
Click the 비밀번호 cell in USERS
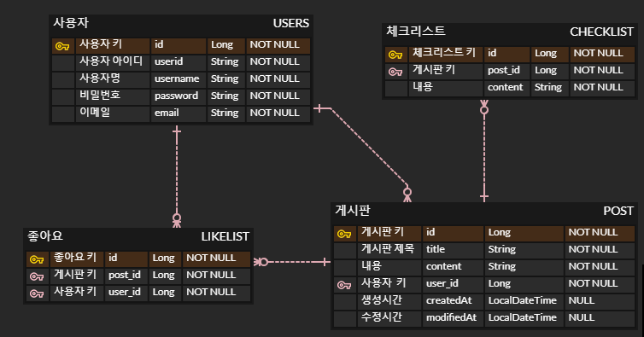[x=113, y=96]
